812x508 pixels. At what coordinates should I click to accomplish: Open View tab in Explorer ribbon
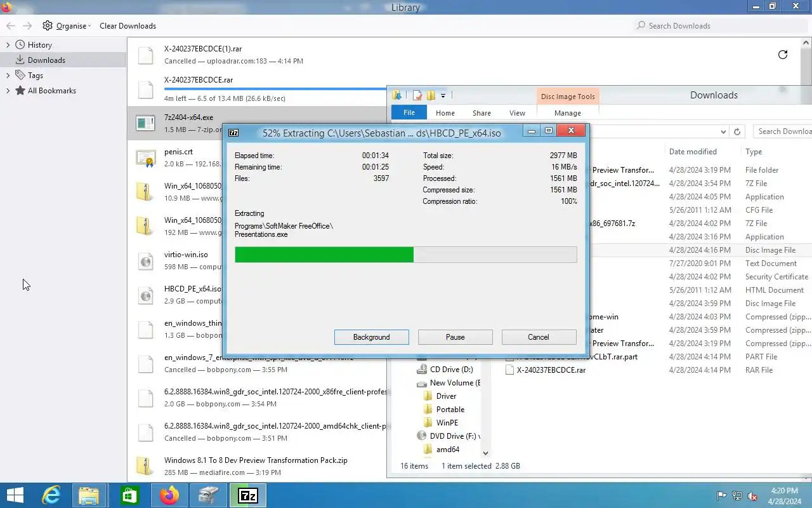click(x=518, y=113)
